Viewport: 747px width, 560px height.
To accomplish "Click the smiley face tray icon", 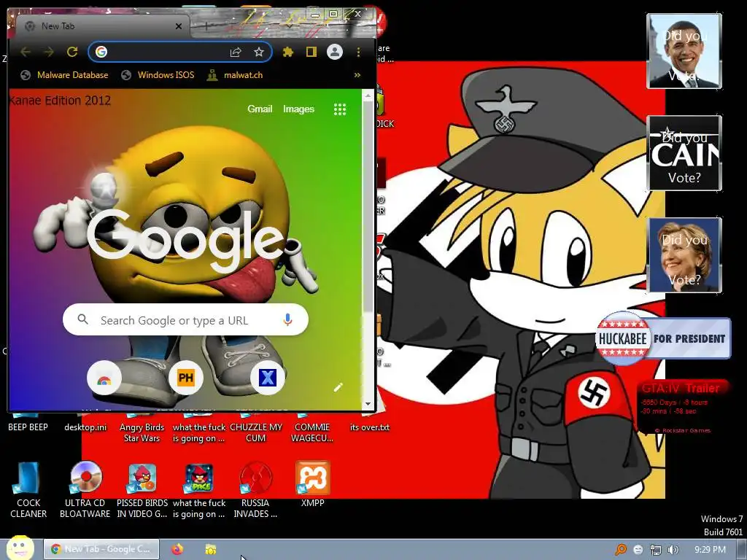I will [x=638, y=550].
